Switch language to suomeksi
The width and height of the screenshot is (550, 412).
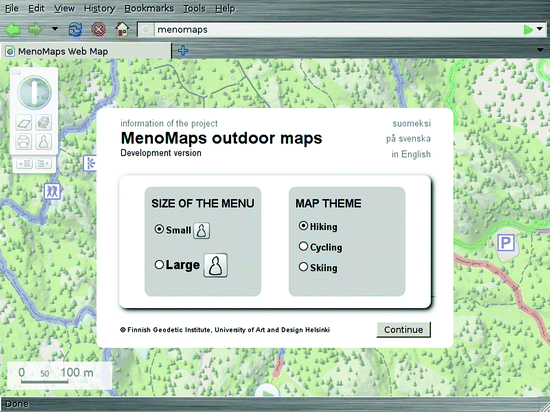411,123
